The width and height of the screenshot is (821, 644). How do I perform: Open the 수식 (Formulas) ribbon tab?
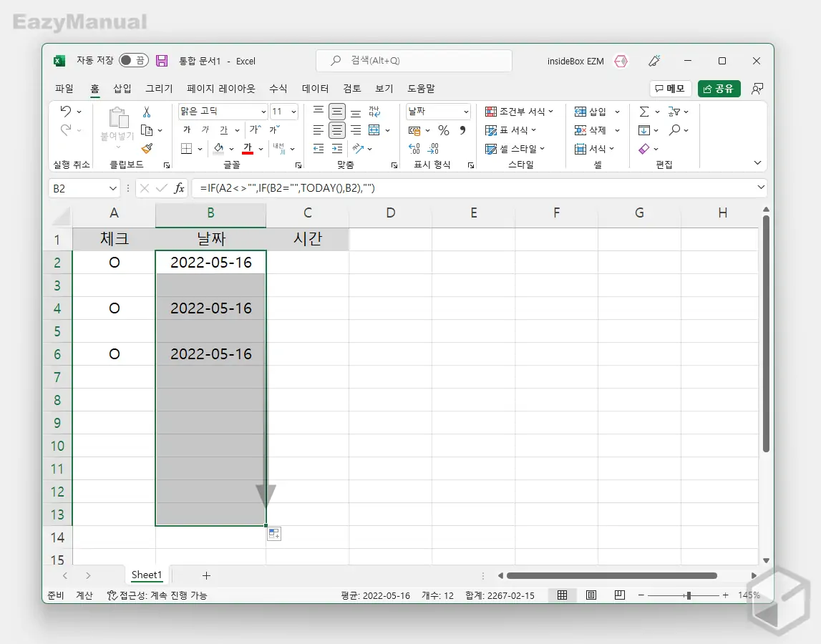pos(278,89)
